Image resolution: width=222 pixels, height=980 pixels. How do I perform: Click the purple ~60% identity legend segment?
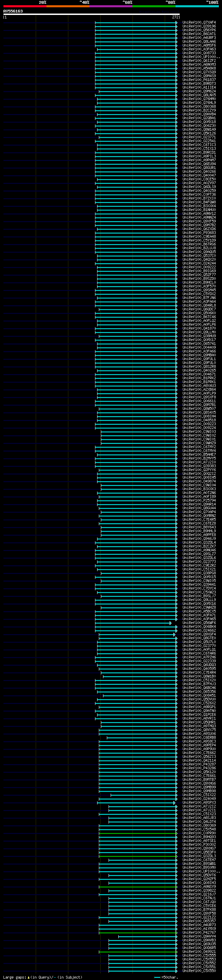111,6
